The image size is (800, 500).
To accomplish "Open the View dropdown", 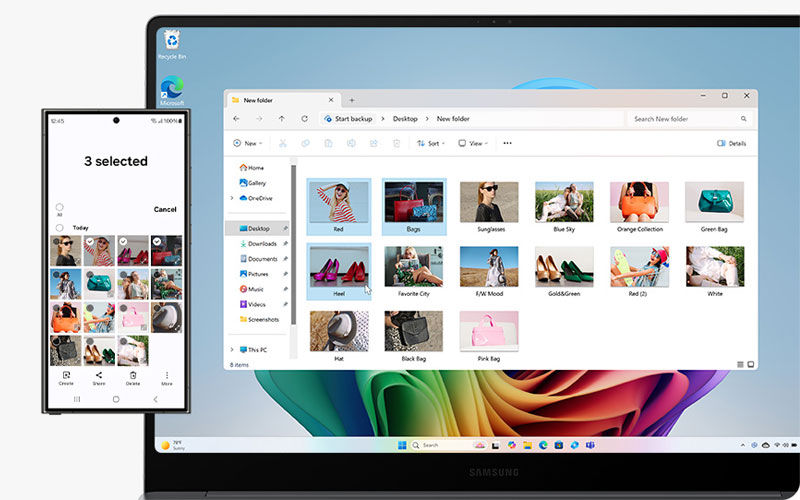I will coord(473,144).
